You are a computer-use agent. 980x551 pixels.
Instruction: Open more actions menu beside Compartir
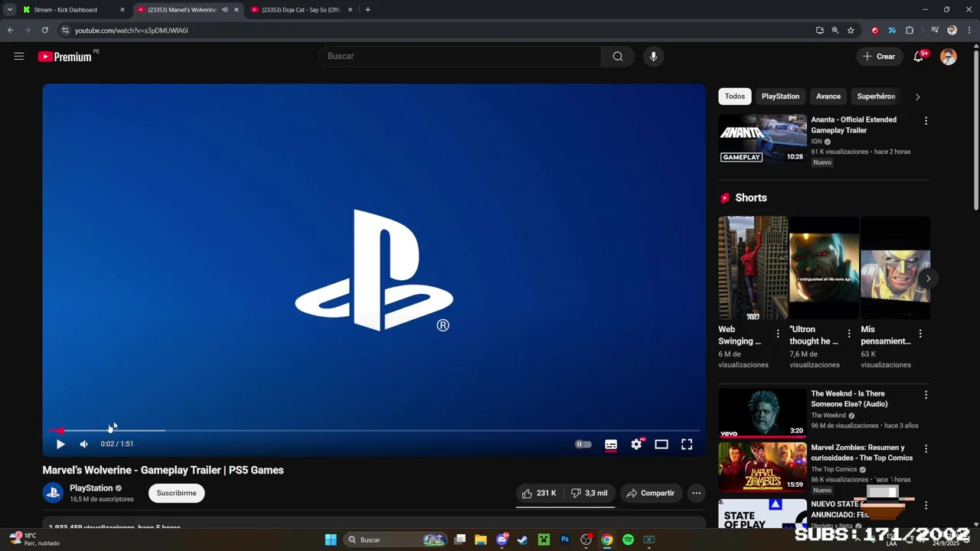[696, 493]
